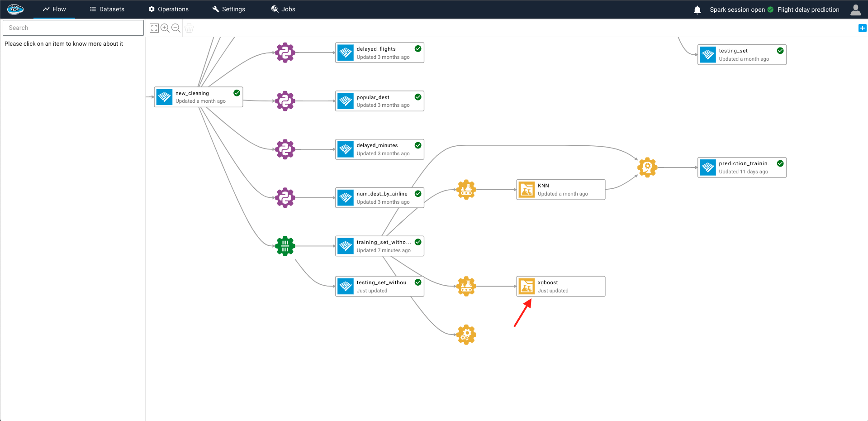
Task: Select the training recipe feeding KNN
Action: pyautogui.click(x=466, y=190)
